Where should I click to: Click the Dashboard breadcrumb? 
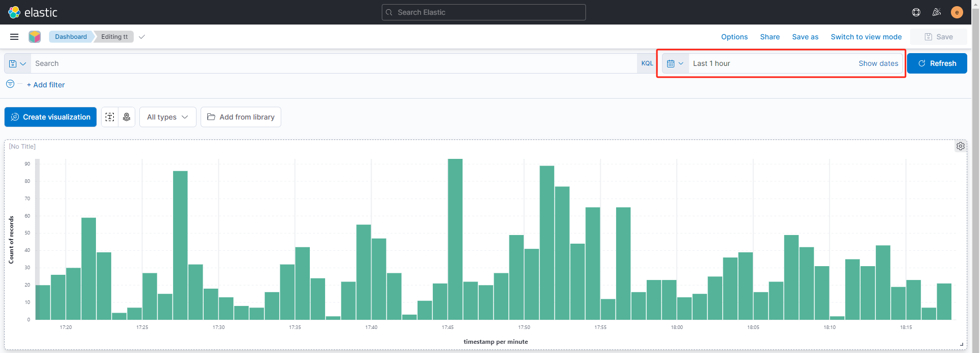click(x=71, y=37)
